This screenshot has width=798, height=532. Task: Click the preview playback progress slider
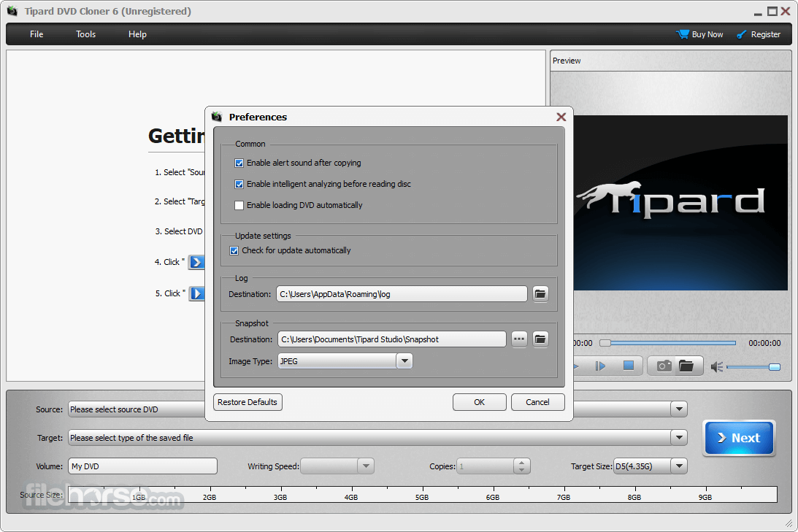[x=668, y=343]
